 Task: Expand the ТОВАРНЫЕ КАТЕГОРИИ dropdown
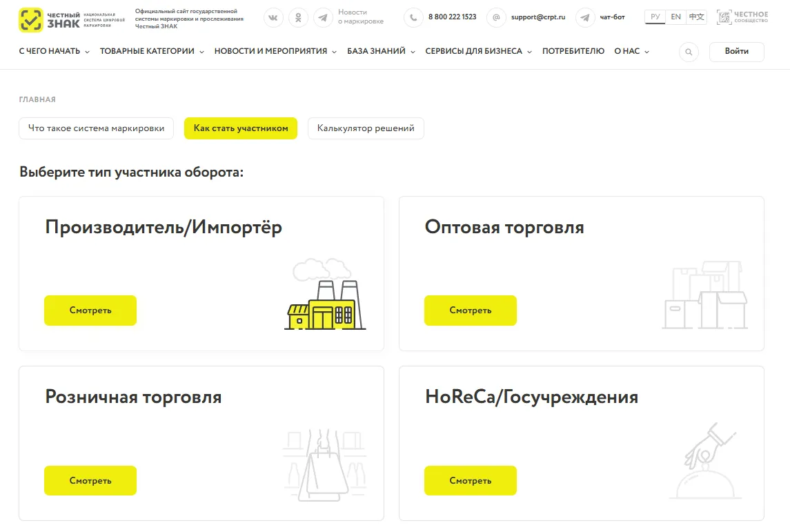[152, 52]
